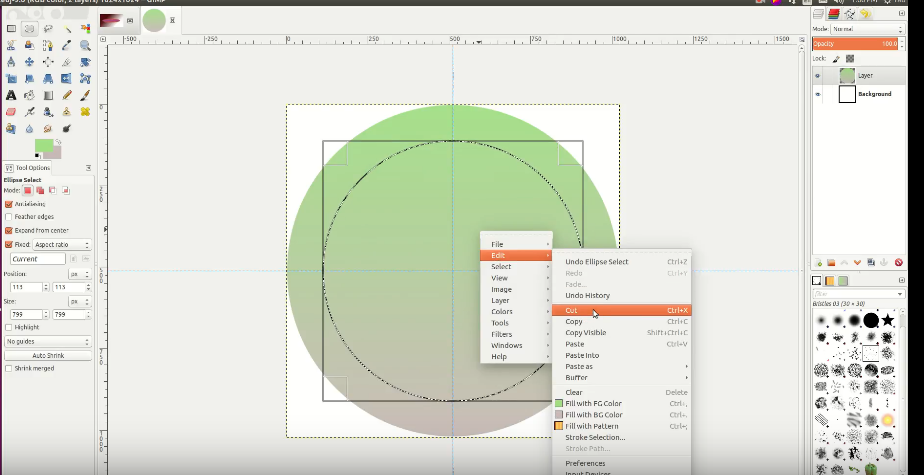The width and height of the screenshot is (924, 475).
Task: Hide the layer named Layer via eye icon
Action: 817,76
